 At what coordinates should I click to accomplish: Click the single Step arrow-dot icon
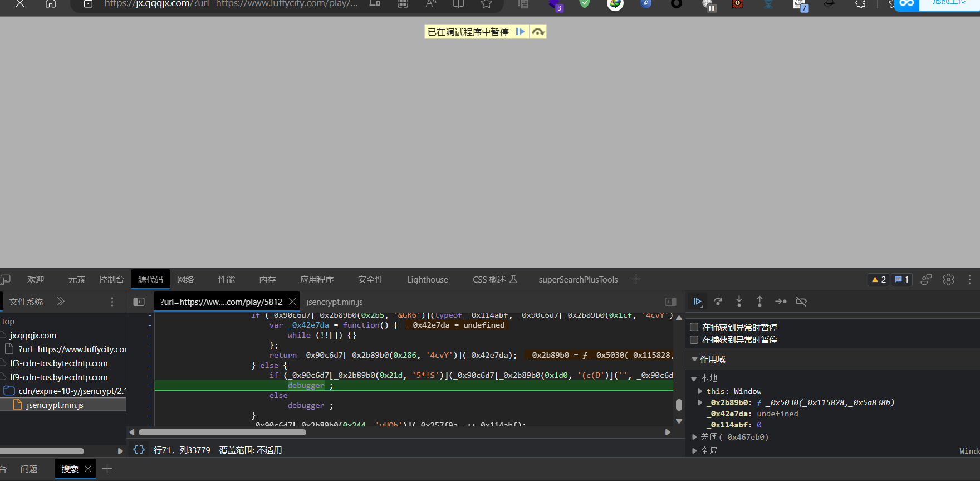[781, 302]
